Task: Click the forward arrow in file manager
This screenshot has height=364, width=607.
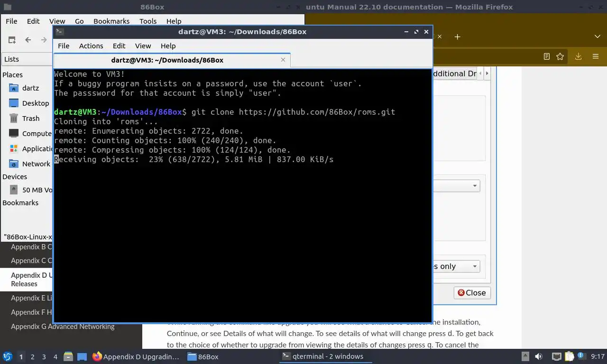Action: [44, 40]
